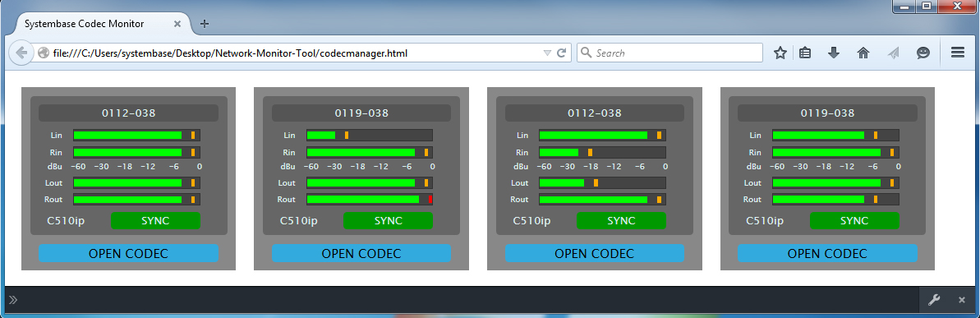The image size is (980, 318).
Task: Bookmark this page with the star icon
Action: [780, 53]
